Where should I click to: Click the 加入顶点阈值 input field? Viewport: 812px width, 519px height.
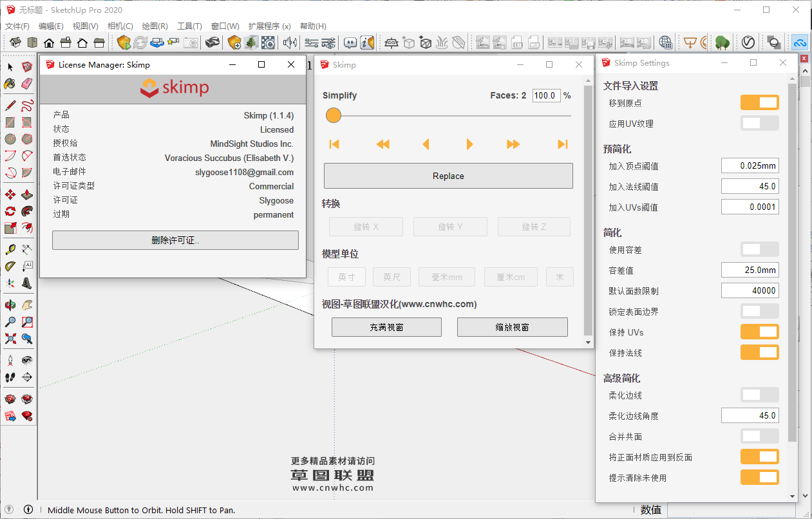(x=750, y=165)
